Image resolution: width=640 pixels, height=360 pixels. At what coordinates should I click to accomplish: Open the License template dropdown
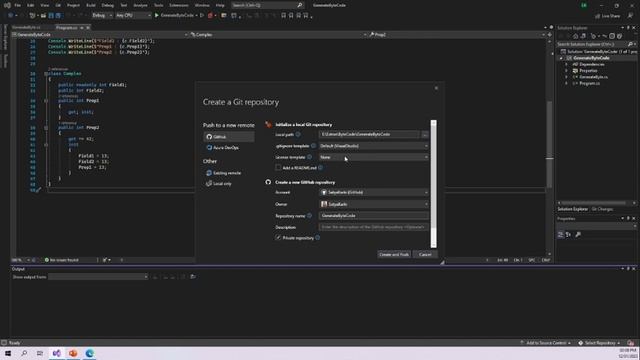click(373, 157)
